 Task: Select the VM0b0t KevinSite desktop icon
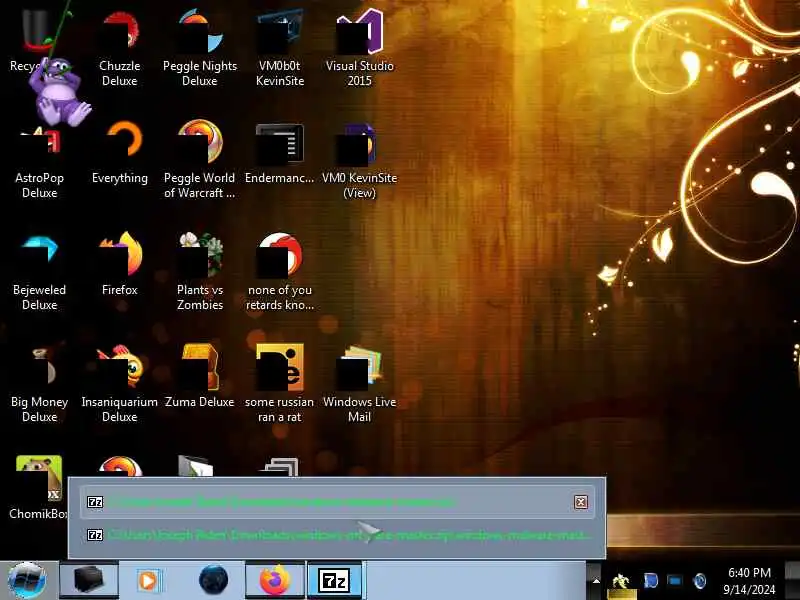[x=280, y=48]
